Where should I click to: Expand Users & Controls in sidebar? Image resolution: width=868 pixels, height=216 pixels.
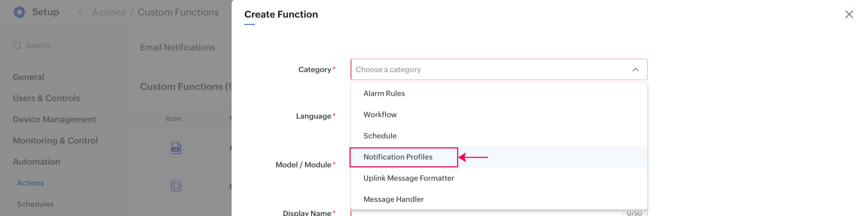click(x=46, y=98)
